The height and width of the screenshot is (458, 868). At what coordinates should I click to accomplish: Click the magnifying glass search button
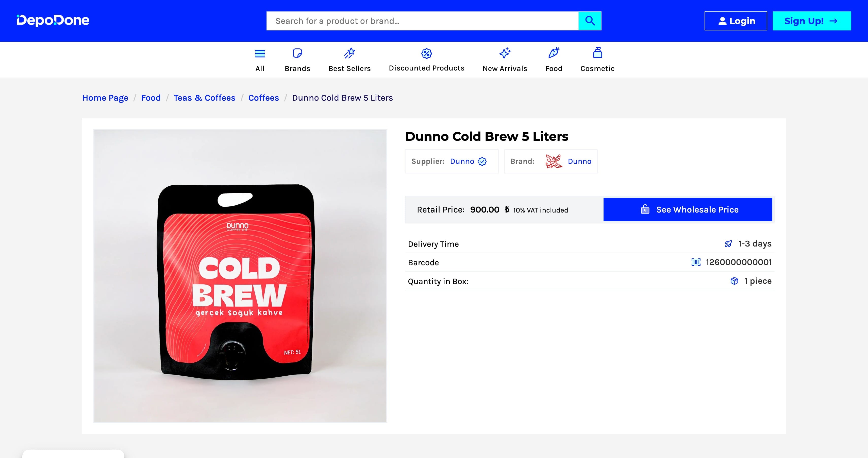[x=589, y=21]
